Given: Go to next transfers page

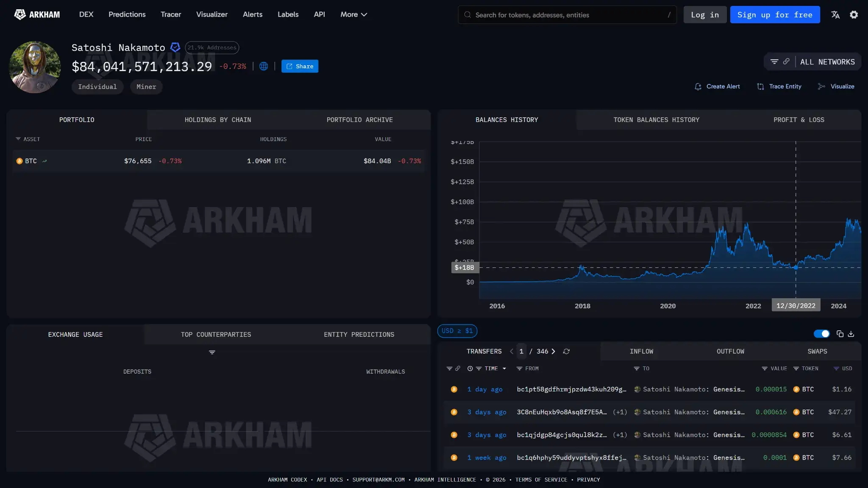Looking at the screenshot, I should click(x=553, y=352).
